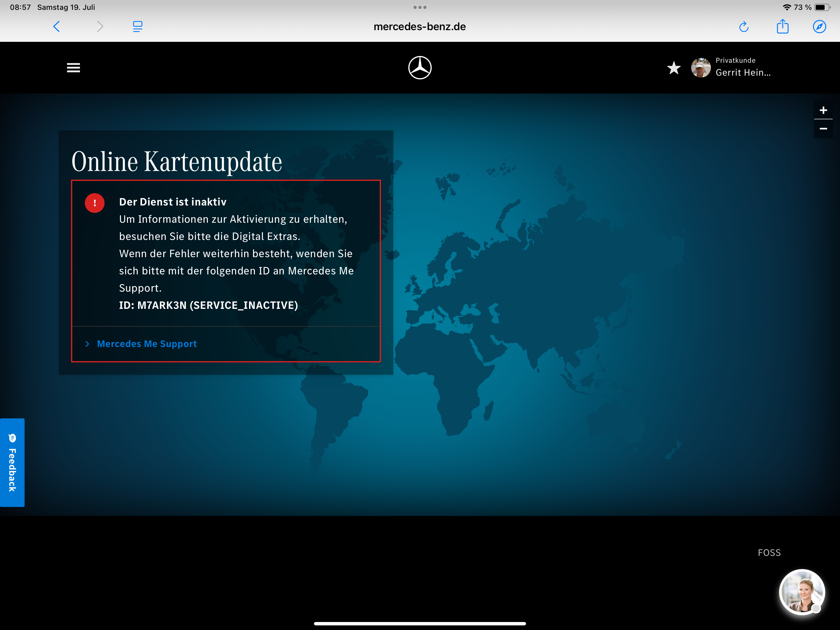Reload the page with refresh icon
Screen dimensions: 840x630
pos(743,26)
